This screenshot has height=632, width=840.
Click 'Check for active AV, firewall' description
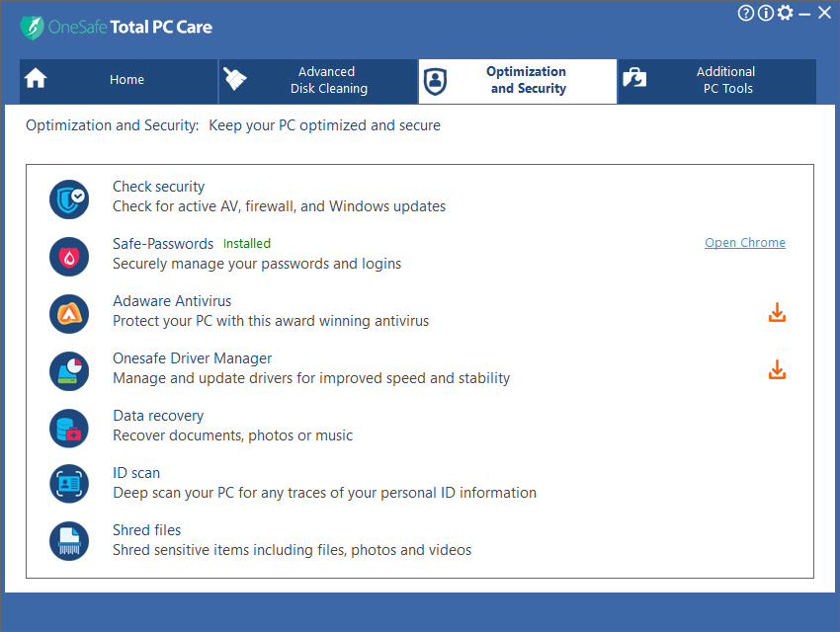[x=279, y=206]
